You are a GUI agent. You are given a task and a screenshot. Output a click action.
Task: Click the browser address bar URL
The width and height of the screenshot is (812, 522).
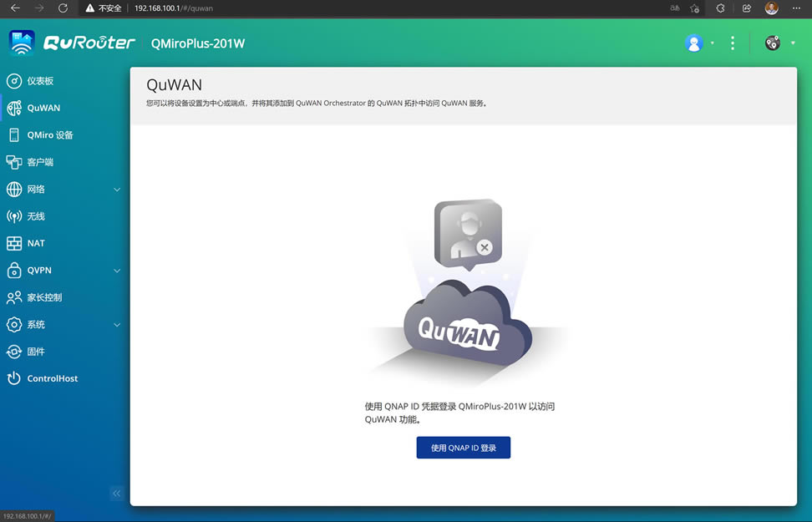[x=174, y=8]
